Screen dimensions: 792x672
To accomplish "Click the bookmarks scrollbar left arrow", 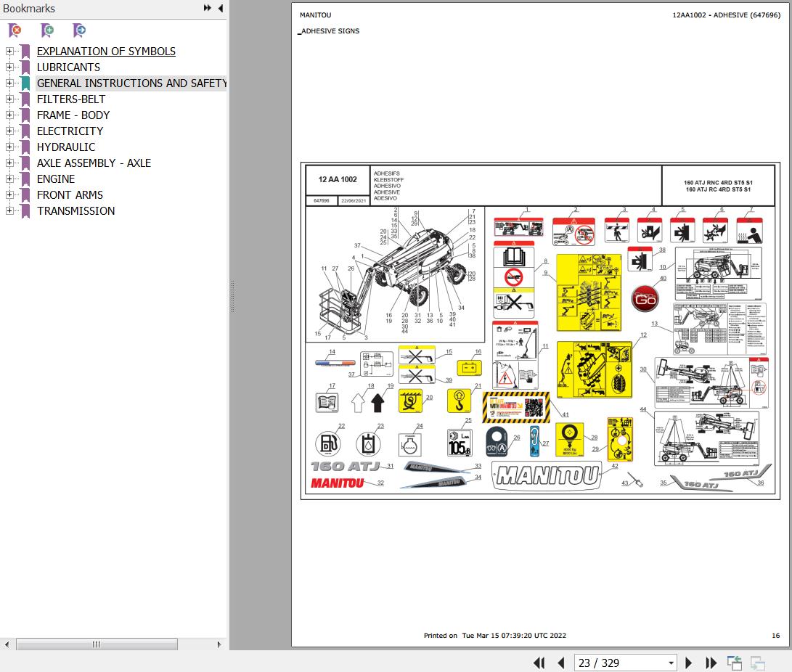I will point(7,644).
